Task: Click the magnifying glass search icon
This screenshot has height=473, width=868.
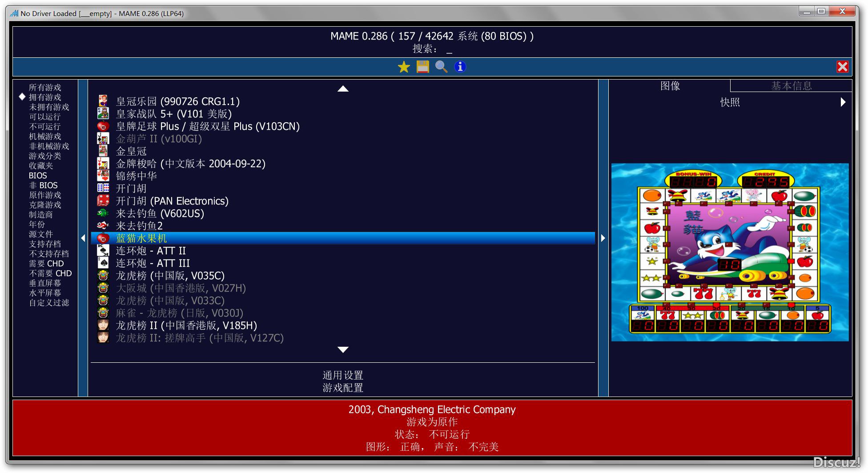Action: [x=441, y=67]
